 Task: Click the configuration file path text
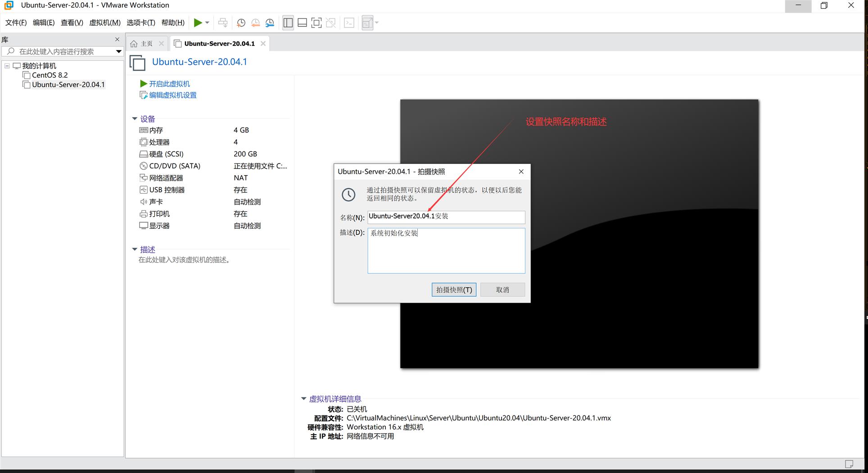point(479,418)
